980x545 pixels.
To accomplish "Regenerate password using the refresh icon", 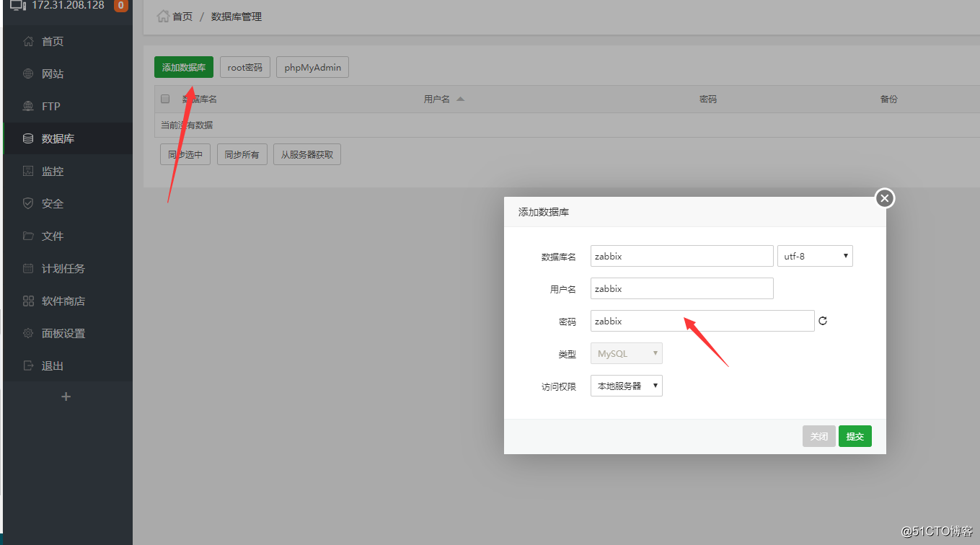I will click(x=822, y=320).
